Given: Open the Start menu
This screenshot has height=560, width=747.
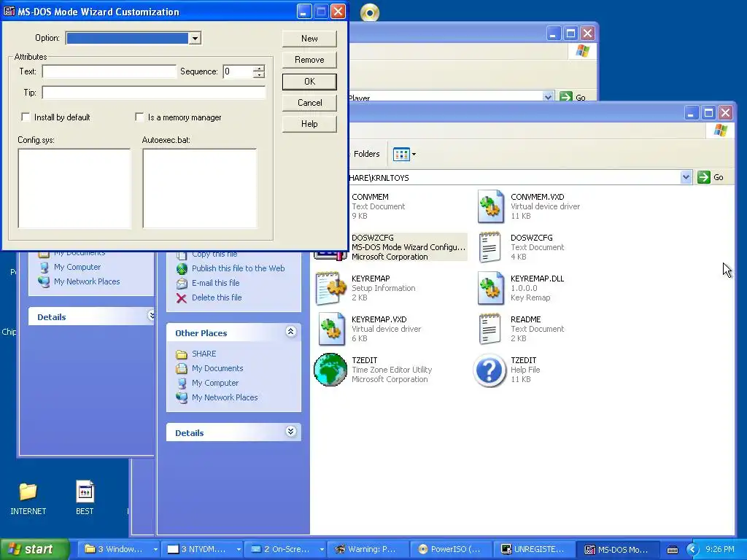Looking at the screenshot, I should point(34,549).
